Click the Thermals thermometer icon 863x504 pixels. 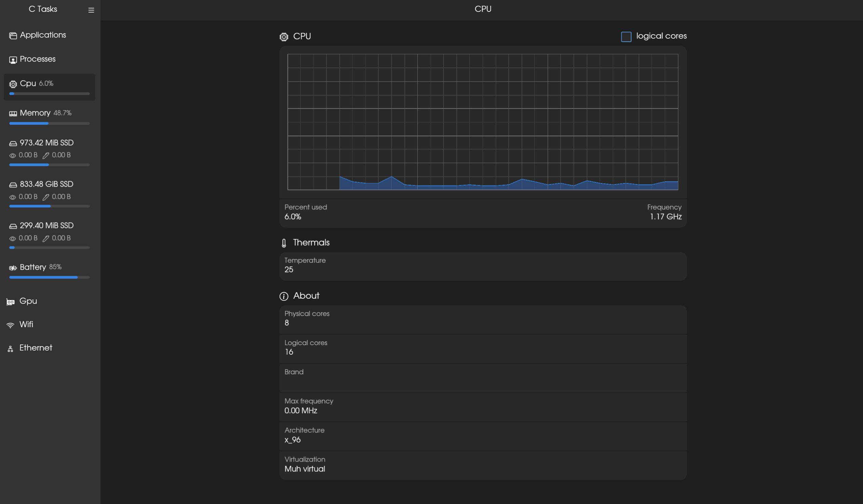284,243
